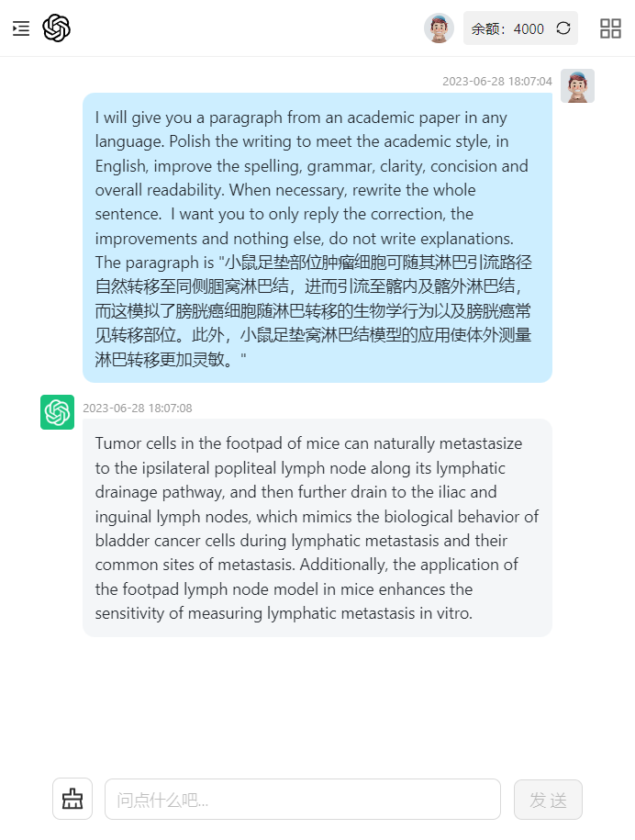Click the 'sensitivity of measuring' final reply line

tap(284, 613)
